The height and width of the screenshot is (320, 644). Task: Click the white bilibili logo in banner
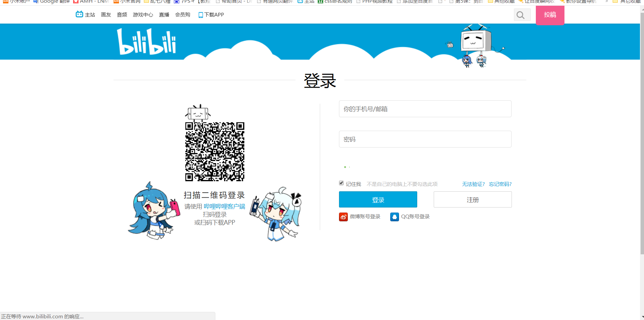[x=147, y=41]
